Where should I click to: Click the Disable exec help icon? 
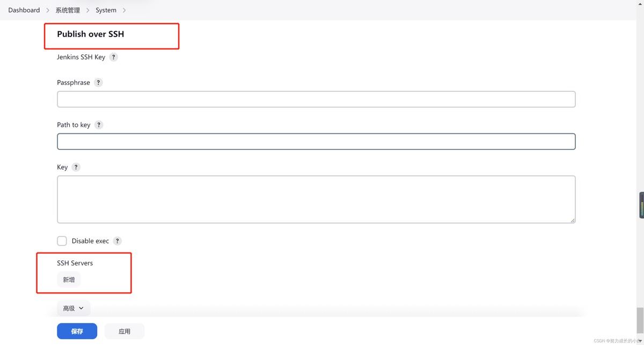click(x=117, y=241)
